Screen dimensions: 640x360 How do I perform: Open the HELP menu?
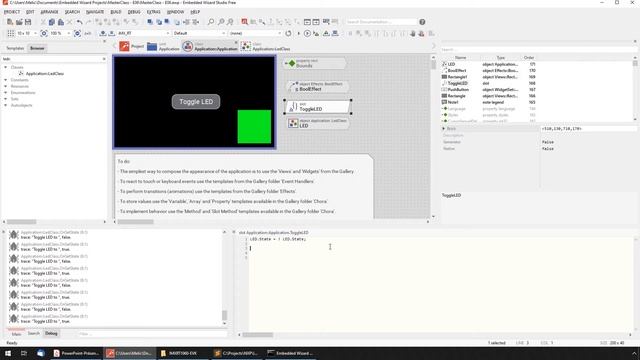click(x=195, y=12)
